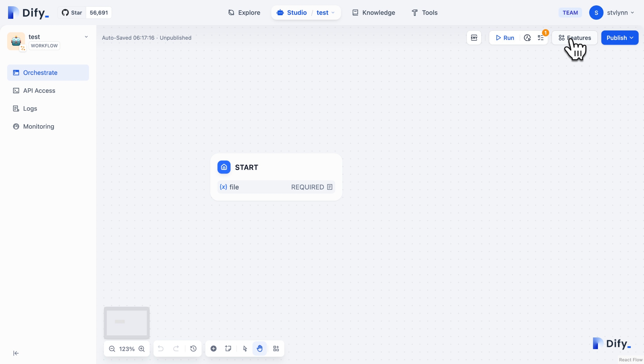Open API Access in sidebar
Image resolution: width=644 pixels, height=364 pixels.
(x=39, y=91)
